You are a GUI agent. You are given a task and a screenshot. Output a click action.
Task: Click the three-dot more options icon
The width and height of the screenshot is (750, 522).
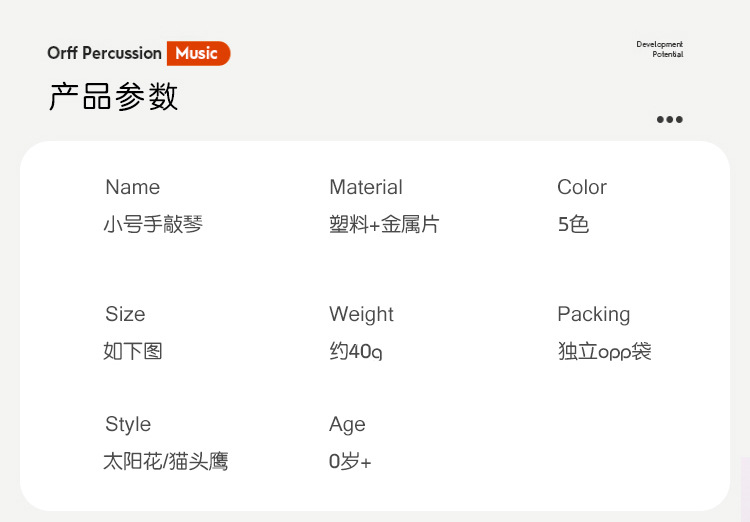669,120
